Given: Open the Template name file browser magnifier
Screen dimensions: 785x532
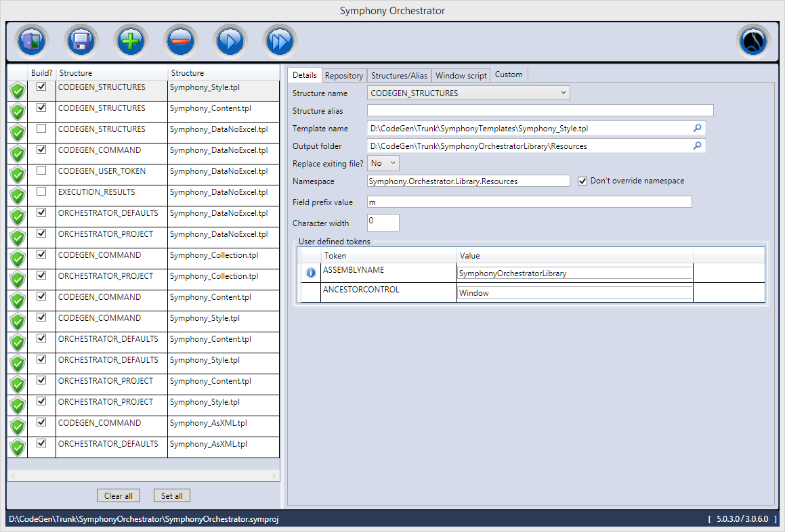Looking at the screenshot, I should (697, 128).
